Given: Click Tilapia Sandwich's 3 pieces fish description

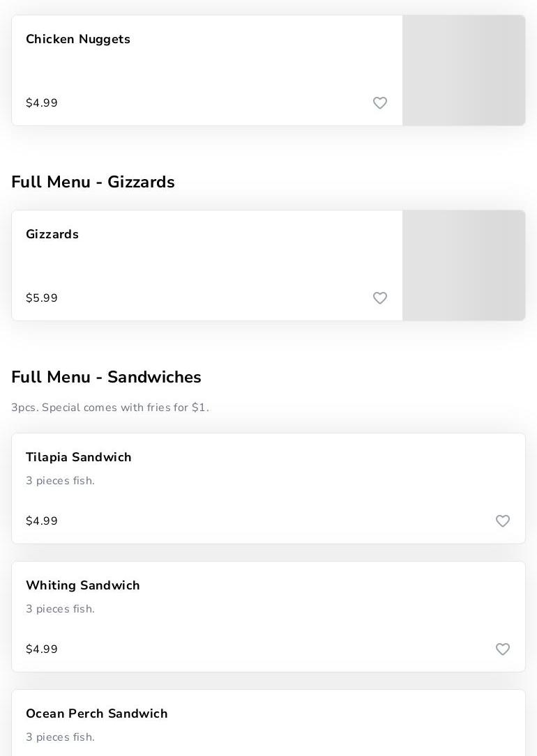Looking at the screenshot, I should point(60,481).
